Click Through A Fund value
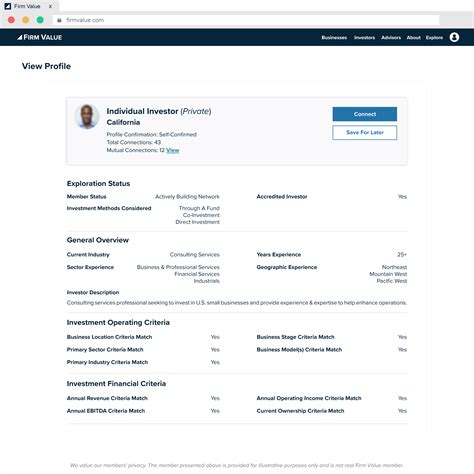The height and width of the screenshot is (474, 474). 199,208
